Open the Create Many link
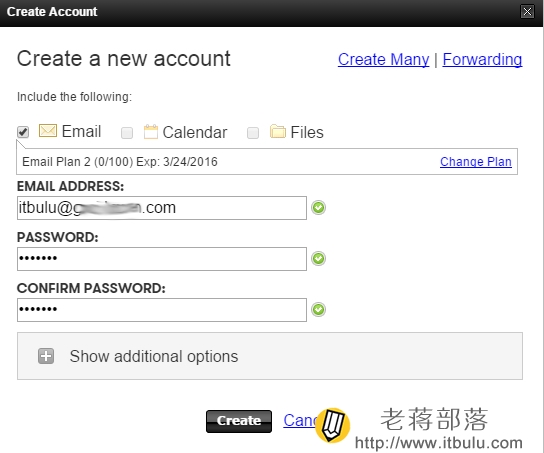The height and width of the screenshot is (453, 544). tap(383, 59)
